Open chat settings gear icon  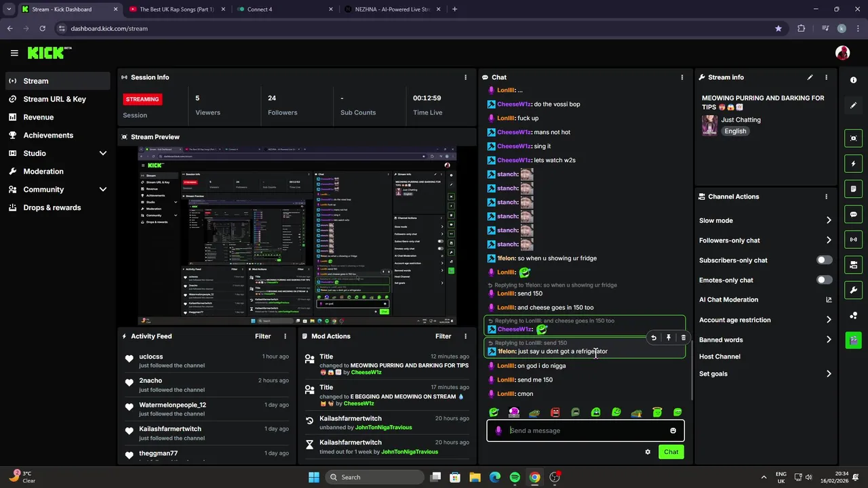pyautogui.click(x=648, y=452)
